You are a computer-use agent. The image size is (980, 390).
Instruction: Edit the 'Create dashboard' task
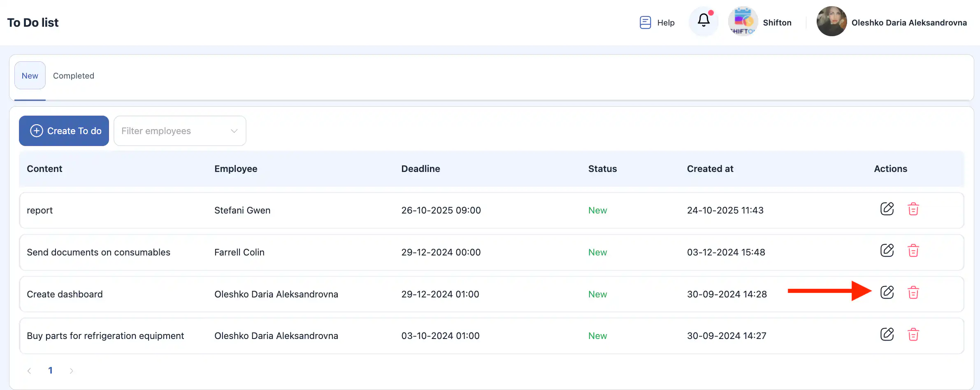coord(887,292)
